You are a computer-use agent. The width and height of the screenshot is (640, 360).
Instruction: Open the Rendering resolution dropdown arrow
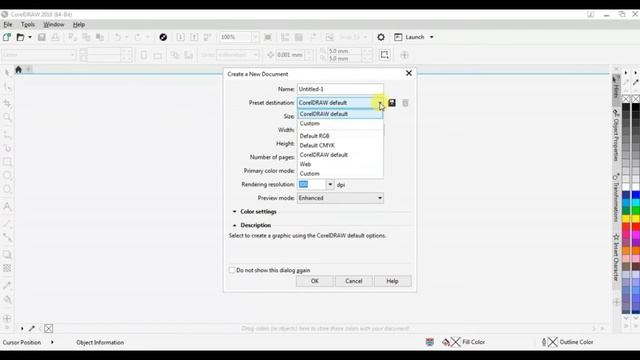(330, 184)
